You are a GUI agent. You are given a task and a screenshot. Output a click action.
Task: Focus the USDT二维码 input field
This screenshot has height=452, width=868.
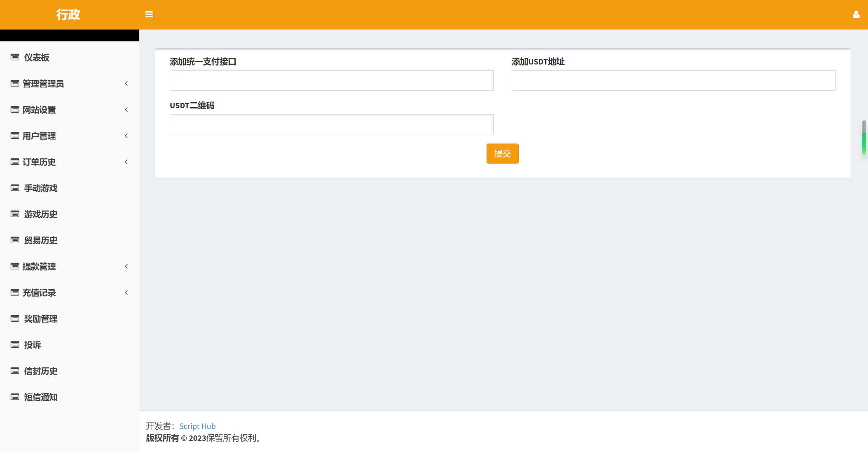[x=332, y=124]
